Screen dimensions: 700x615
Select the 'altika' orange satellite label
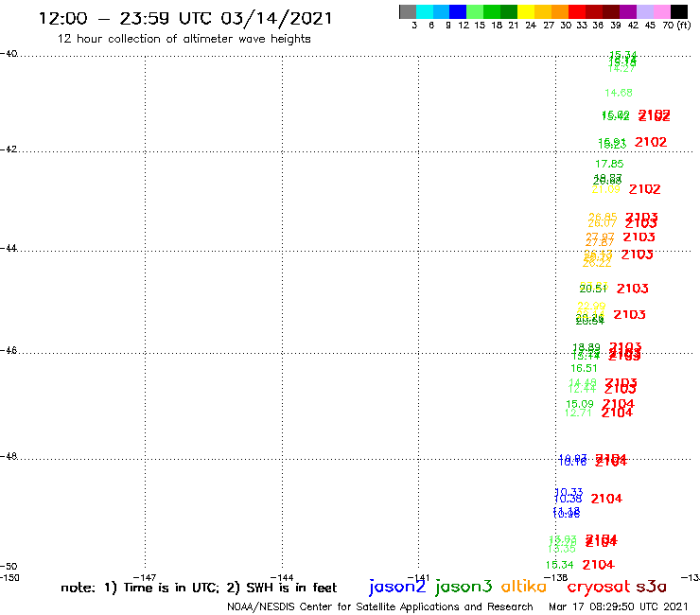point(523,587)
